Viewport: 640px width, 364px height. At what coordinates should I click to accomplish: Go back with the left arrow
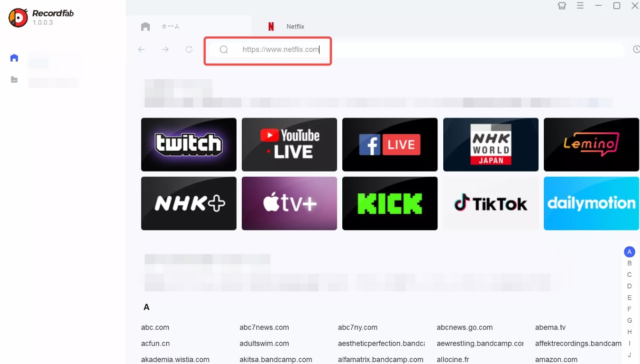coord(141,49)
